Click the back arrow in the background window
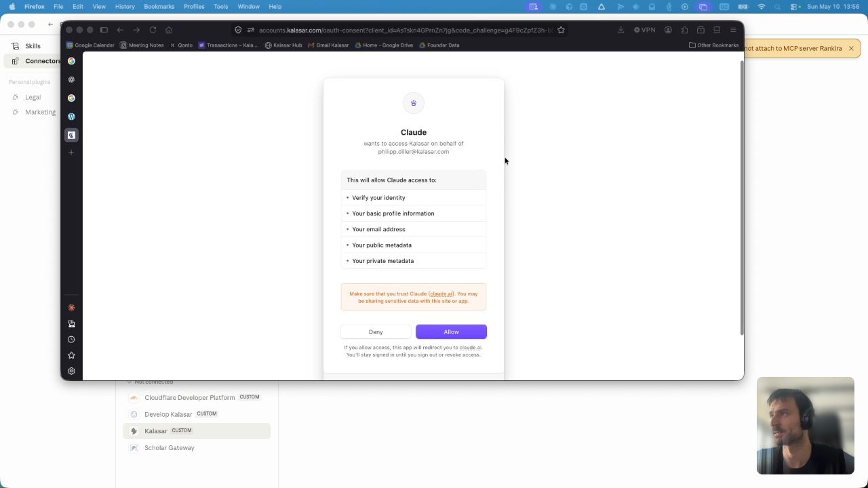The height and width of the screenshot is (488, 868). pyautogui.click(x=50, y=24)
